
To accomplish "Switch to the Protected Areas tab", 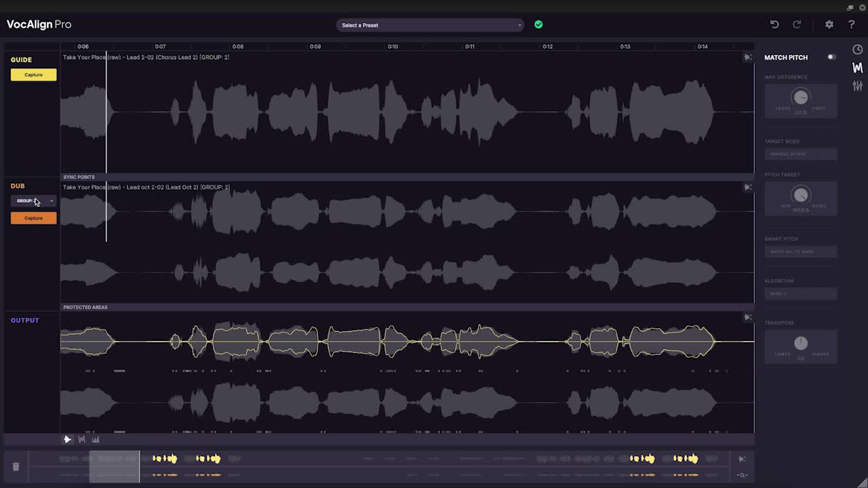I will click(85, 307).
